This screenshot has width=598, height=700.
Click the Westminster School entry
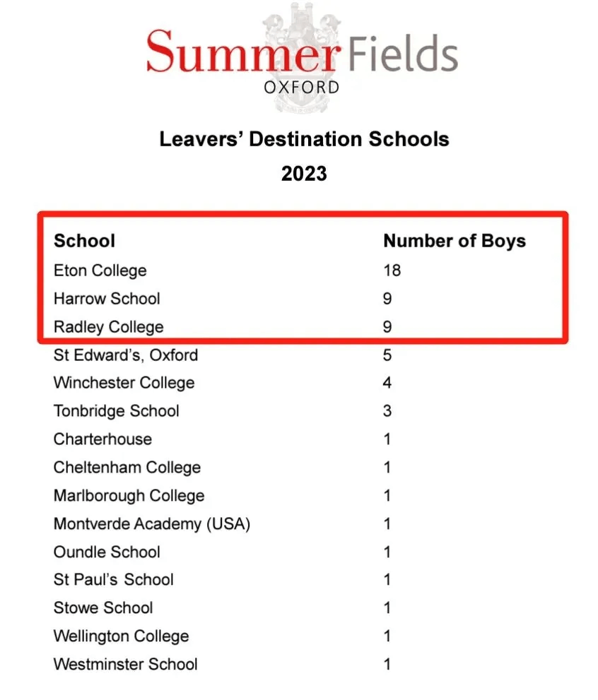(126, 664)
